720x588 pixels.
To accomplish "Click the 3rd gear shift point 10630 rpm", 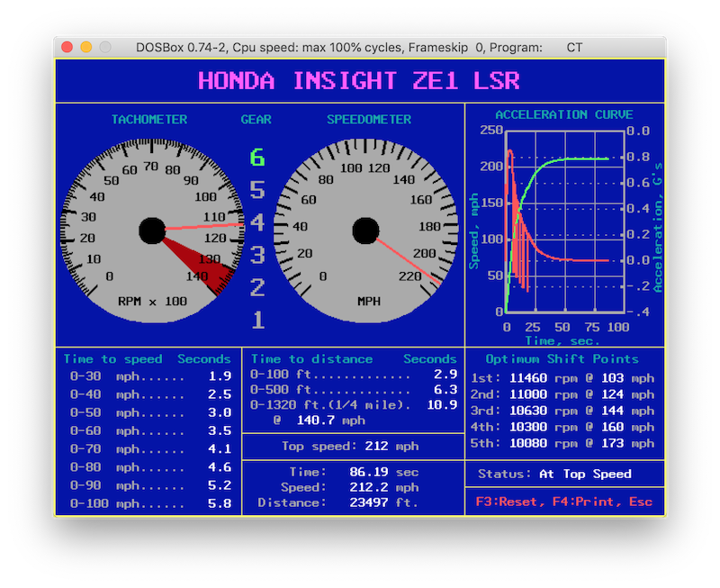I will click(x=562, y=411).
